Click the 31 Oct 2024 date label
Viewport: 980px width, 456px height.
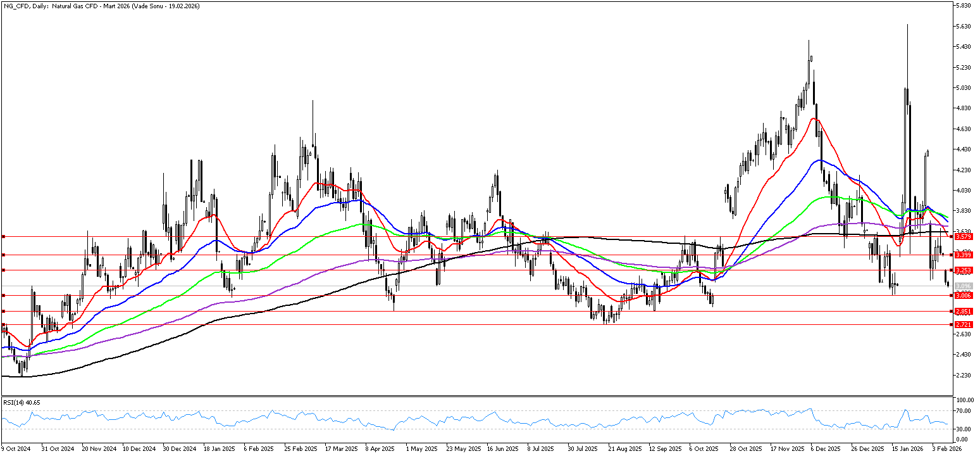(58, 449)
